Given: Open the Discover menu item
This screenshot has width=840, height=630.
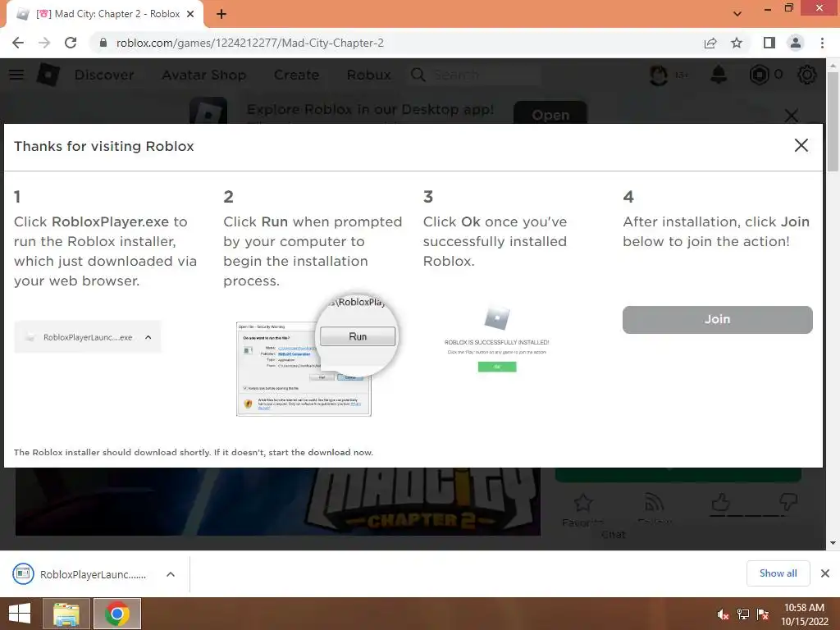Looking at the screenshot, I should click(x=104, y=75).
